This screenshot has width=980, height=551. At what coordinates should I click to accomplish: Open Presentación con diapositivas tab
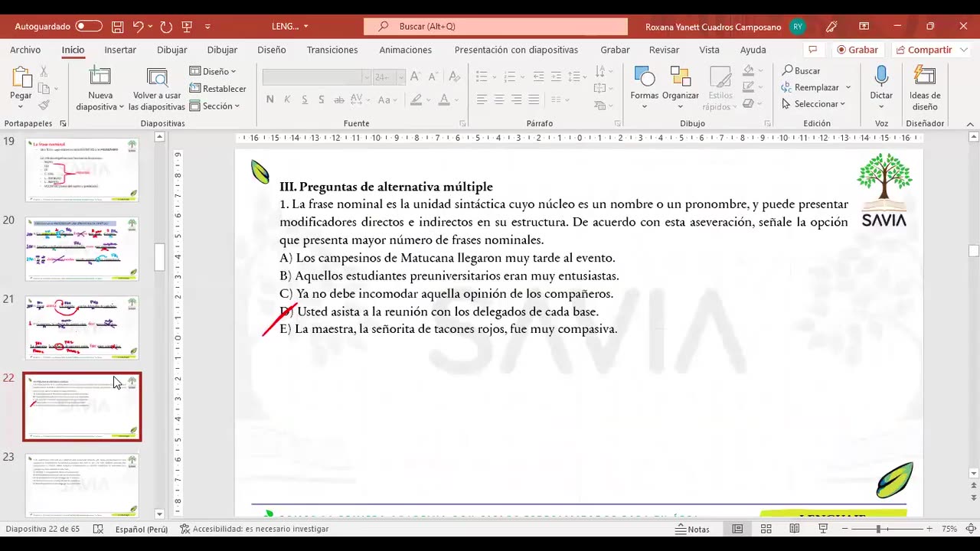click(x=516, y=50)
